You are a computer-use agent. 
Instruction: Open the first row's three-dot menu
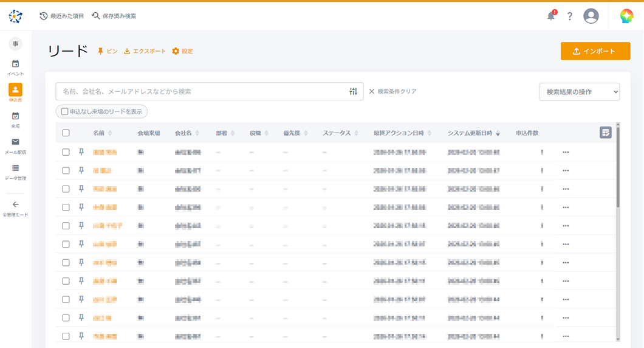566,152
